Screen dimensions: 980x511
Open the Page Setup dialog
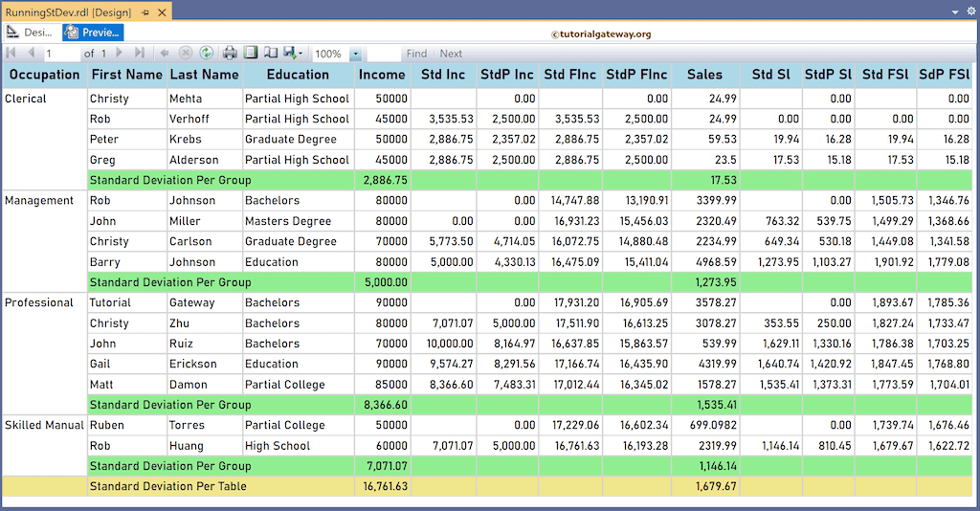coord(270,54)
